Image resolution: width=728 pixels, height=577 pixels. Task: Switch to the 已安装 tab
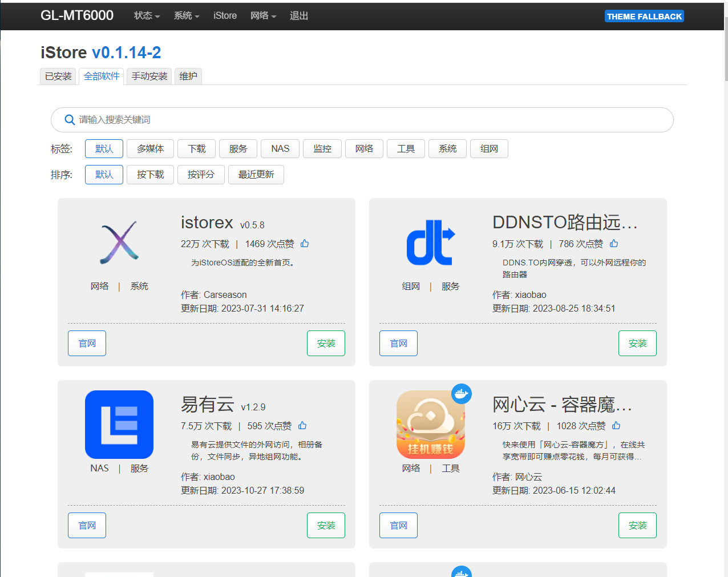click(59, 76)
